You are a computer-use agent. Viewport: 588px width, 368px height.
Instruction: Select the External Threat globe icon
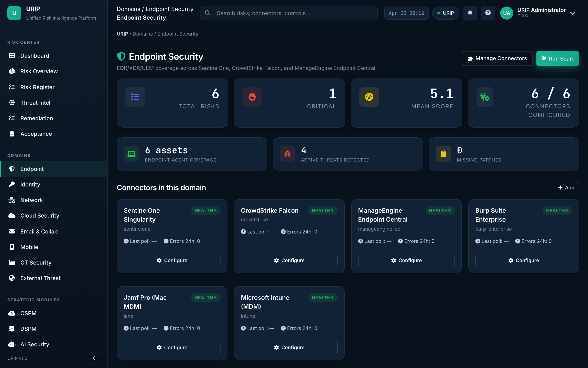[12, 278]
